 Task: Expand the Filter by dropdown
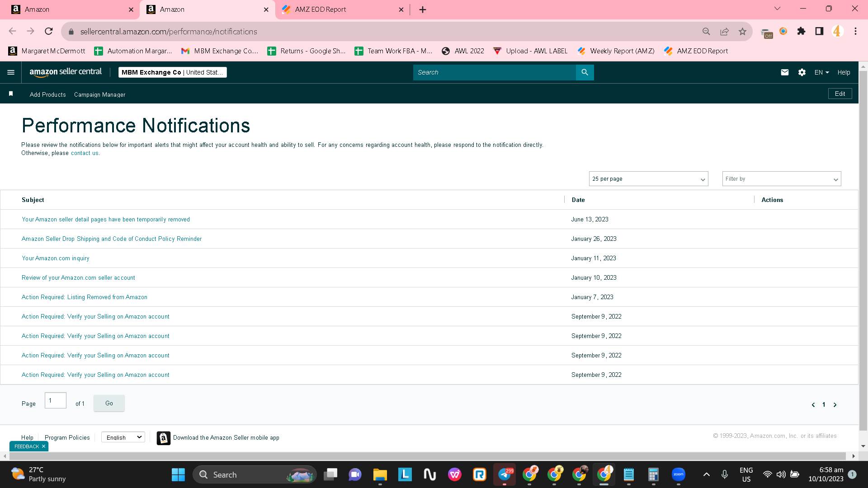point(782,179)
